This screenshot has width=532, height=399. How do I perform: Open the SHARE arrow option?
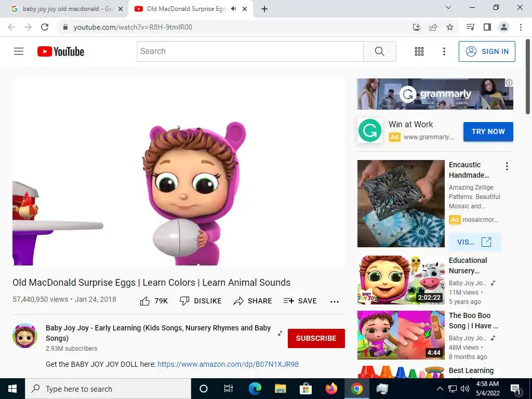click(253, 301)
